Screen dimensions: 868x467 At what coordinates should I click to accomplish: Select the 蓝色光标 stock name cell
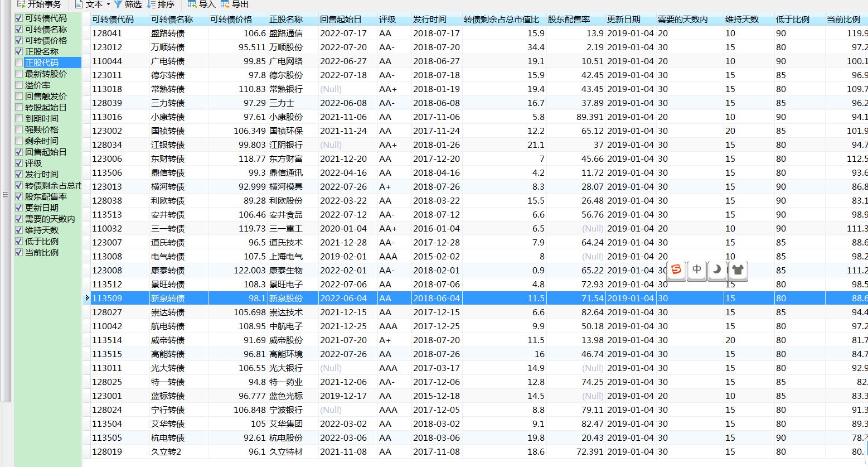pyautogui.click(x=293, y=396)
